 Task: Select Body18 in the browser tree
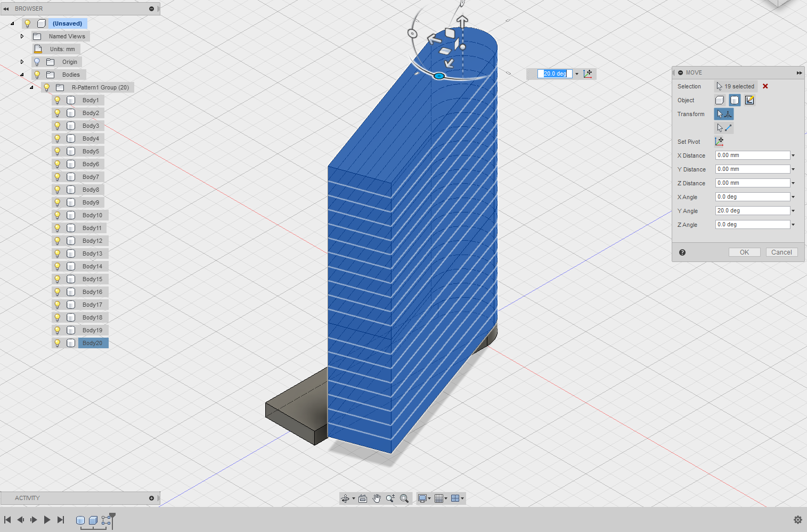[x=92, y=317]
